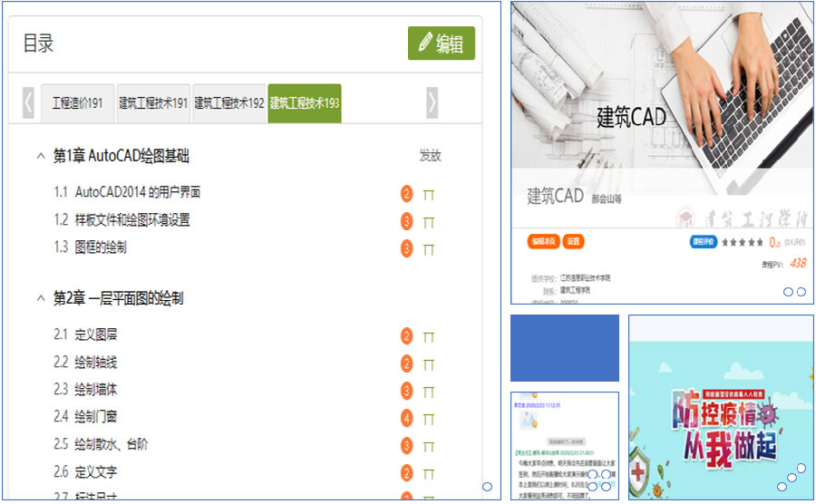
Task: Click the orange badge beside 2.4 绘制门窗
Action: coord(406,418)
